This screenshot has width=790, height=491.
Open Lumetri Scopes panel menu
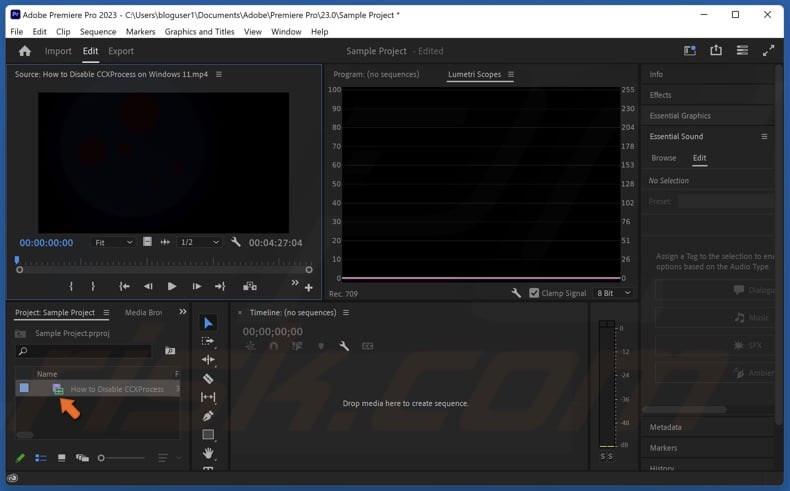[511, 74]
